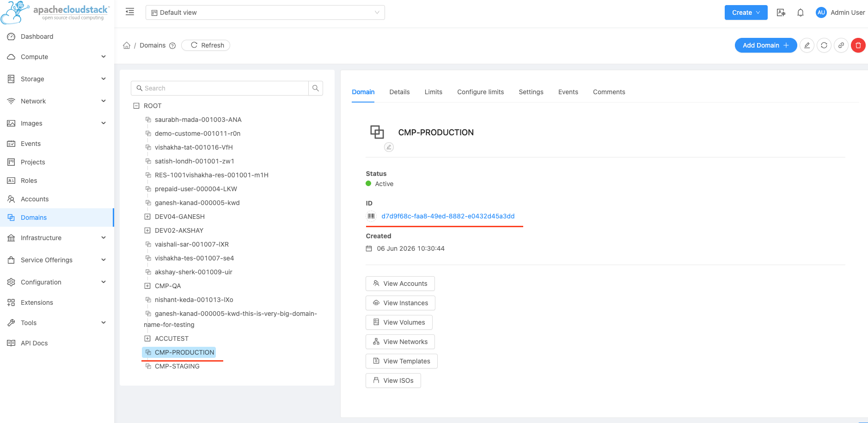Open Dashboard in sidebar

[x=57, y=36]
